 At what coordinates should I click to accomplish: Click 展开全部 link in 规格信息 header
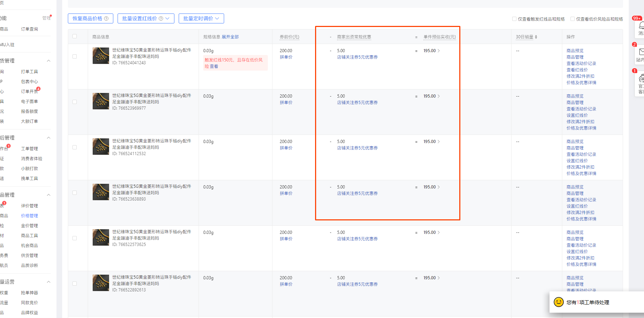coord(230,37)
